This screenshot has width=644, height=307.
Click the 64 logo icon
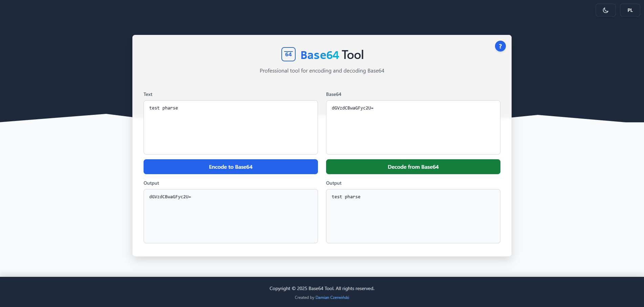pos(288,54)
